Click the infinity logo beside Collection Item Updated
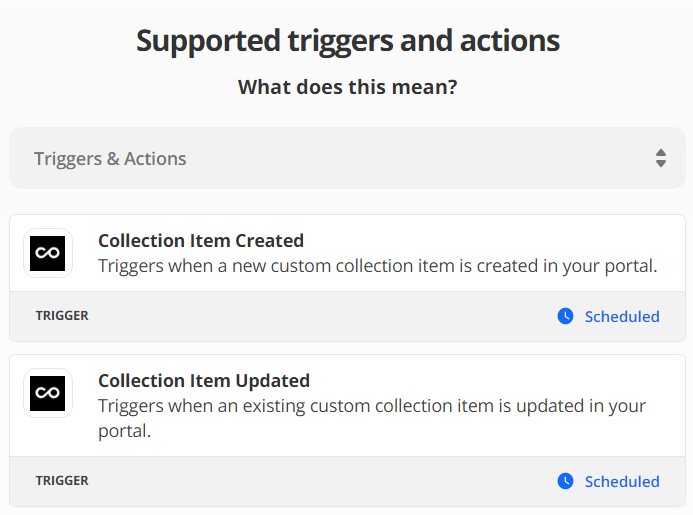The height and width of the screenshot is (515, 693). (47, 393)
